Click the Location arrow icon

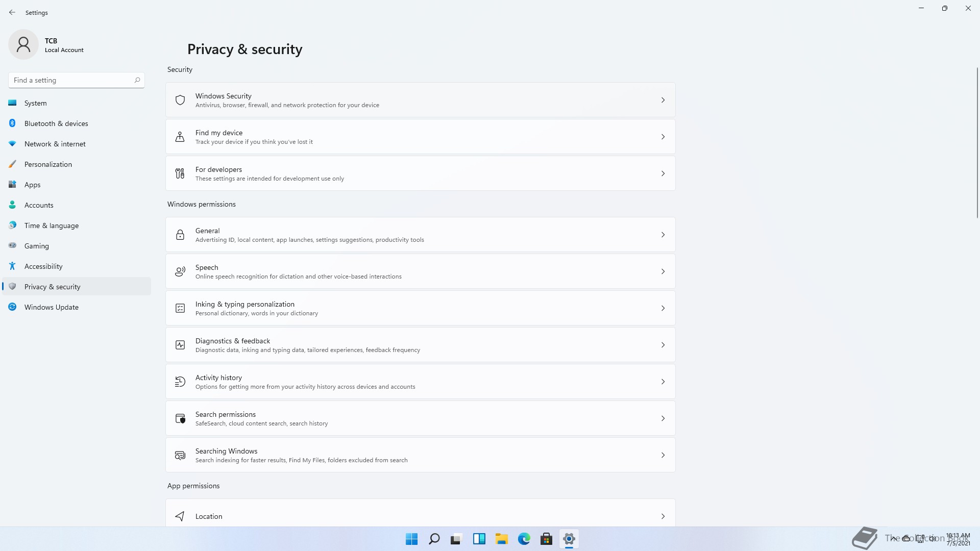180,516
